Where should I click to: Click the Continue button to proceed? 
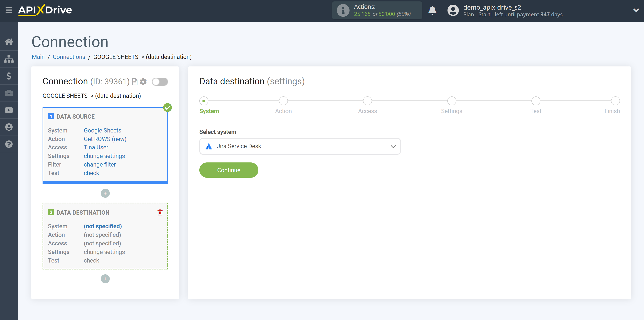pyautogui.click(x=229, y=170)
